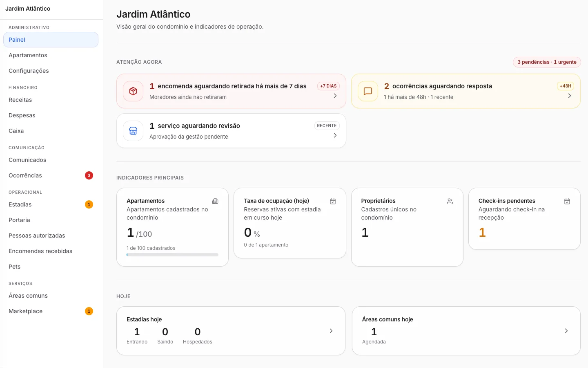The width and height of the screenshot is (588, 368).
Task: Click the Taxa de ocupação (hoje) title
Action: (276, 201)
